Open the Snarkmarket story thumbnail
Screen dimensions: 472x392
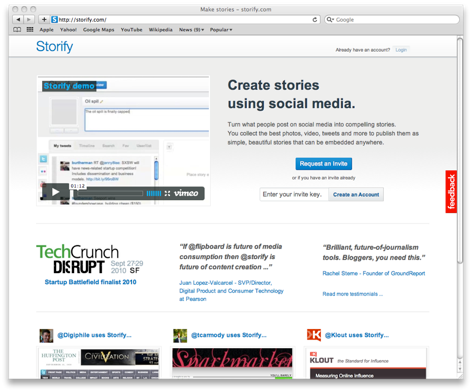pyautogui.click(x=232, y=363)
